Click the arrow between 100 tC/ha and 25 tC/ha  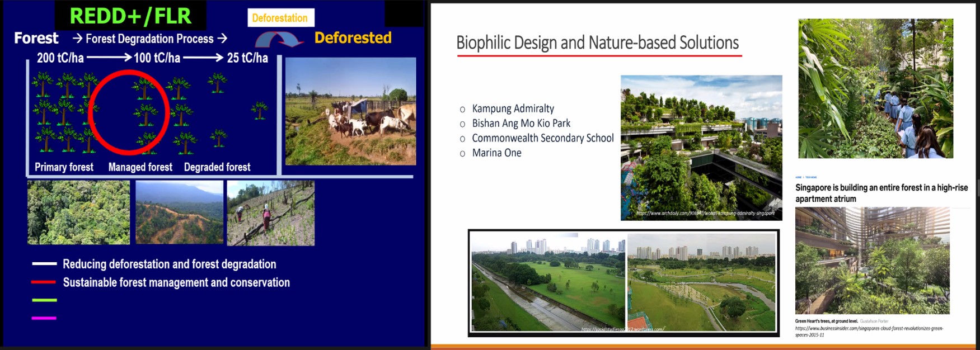coord(203,58)
